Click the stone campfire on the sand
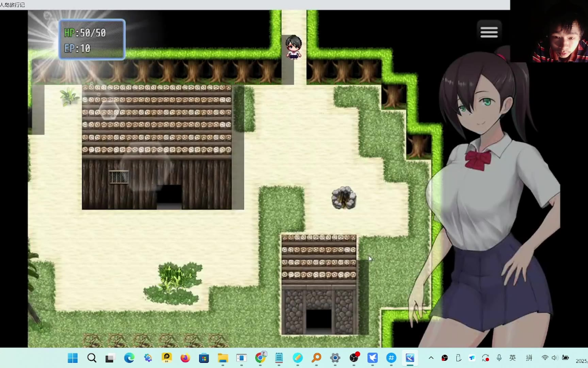Image resolution: width=588 pixels, height=368 pixels. pos(344,198)
